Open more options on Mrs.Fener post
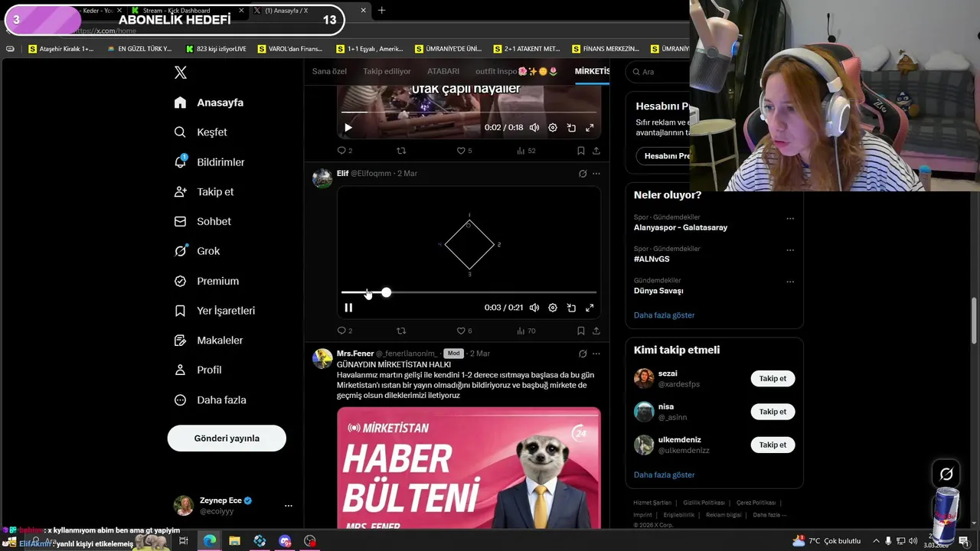 click(x=596, y=354)
